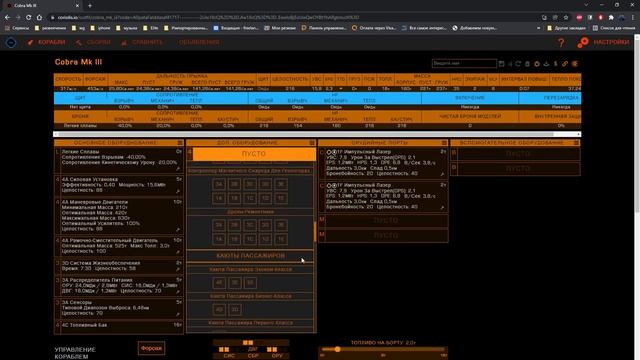The image size is (640, 360).
Task: Expand the 3D Система Жизнеобеспечения slot
Action: (118, 266)
